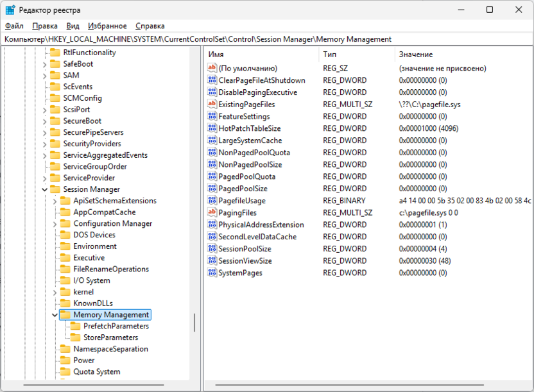Select the FileRenameOperations key
Viewport: 534px width, 392px height.
111,269
